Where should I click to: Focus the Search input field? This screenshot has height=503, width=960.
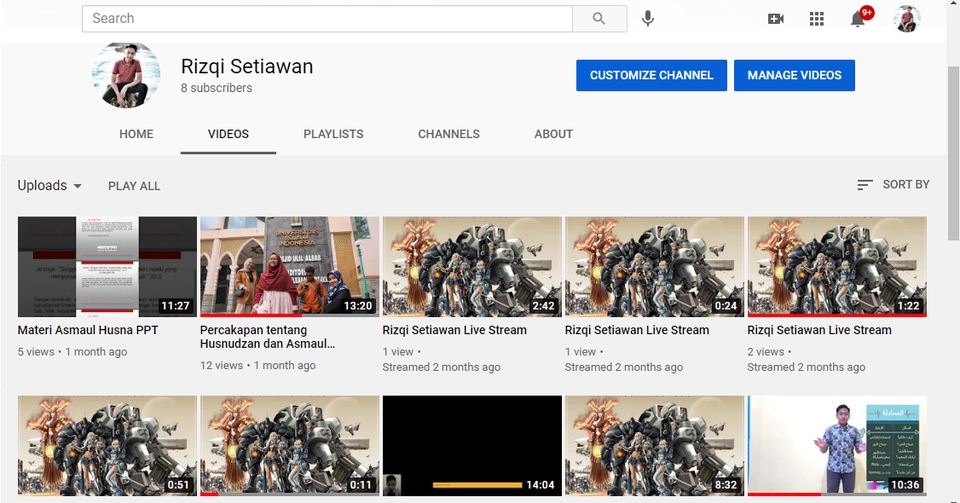[x=328, y=18]
